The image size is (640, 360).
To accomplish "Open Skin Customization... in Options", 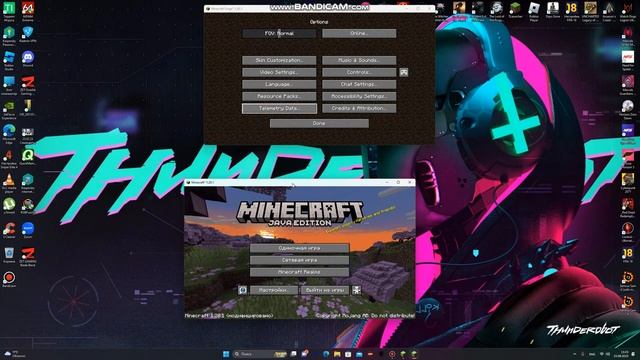I will (279, 60).
